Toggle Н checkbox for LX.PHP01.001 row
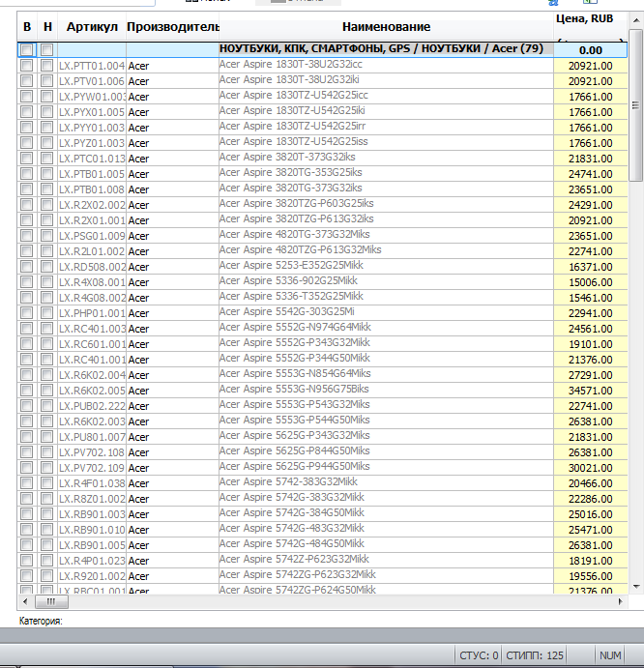The width and height of the screenshot is (644, 668). [x=46, y=313]
